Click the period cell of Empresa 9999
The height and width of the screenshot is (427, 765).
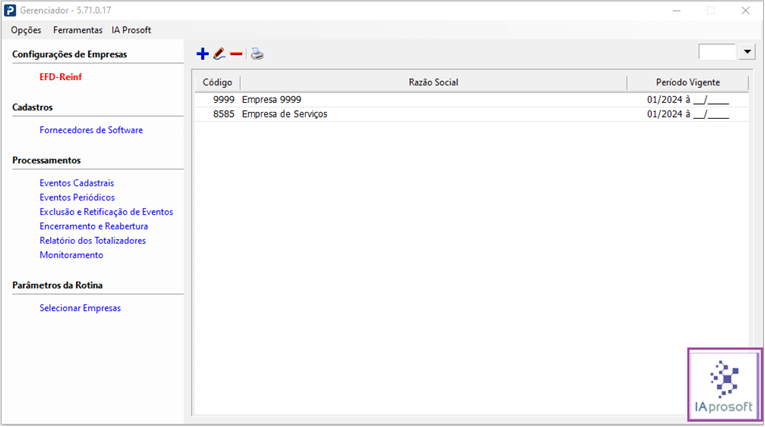688,100
